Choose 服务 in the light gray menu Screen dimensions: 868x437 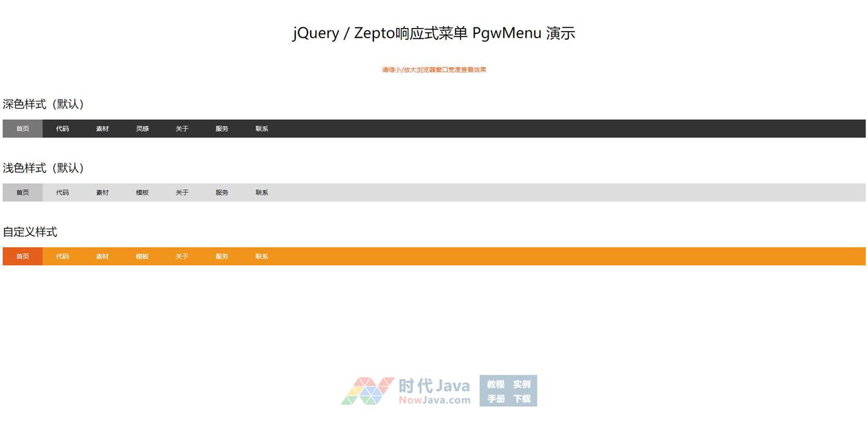point(222,192)
